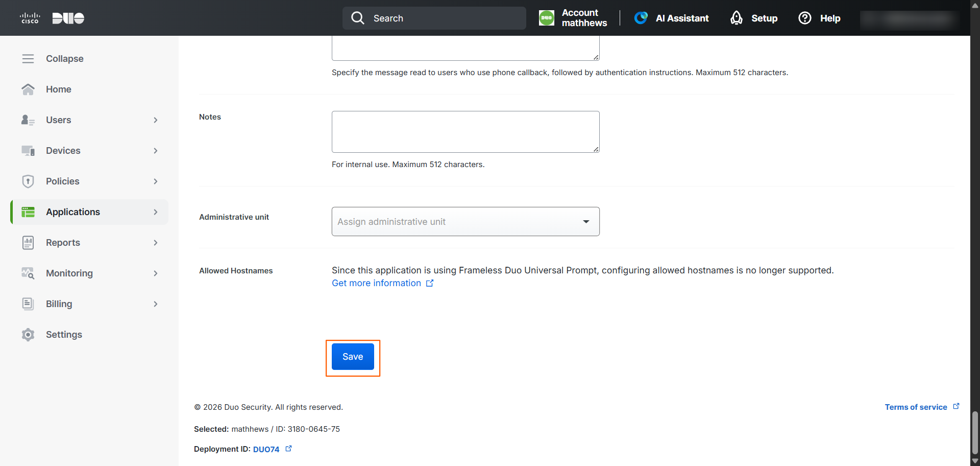Click the green Duo account badge icon
The image size is (980, 466).
point(547,18)
